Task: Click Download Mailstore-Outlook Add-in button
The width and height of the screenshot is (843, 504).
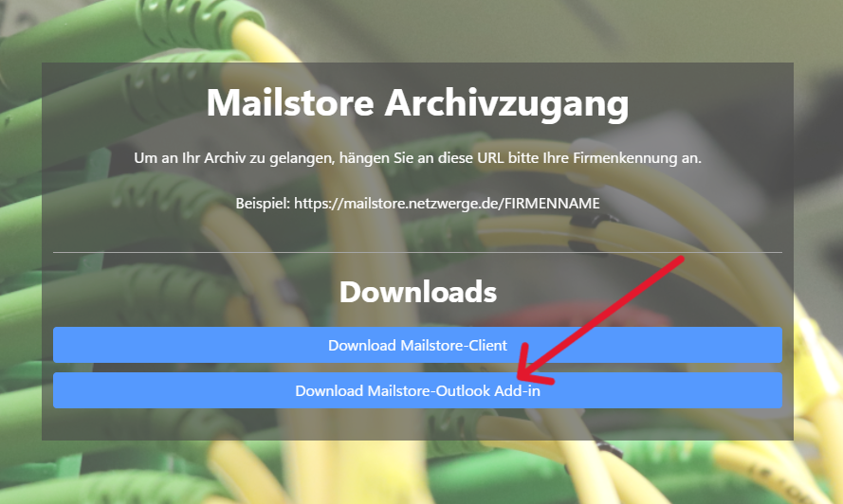Action: (417, 390)
